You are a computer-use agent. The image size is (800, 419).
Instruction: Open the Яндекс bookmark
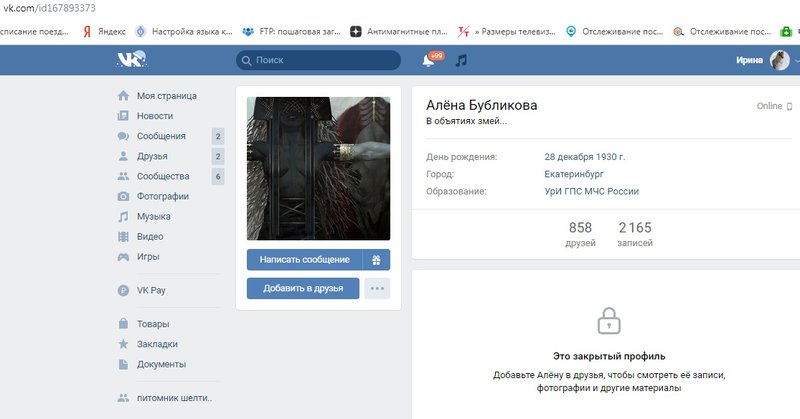click(x=104, y=32)
